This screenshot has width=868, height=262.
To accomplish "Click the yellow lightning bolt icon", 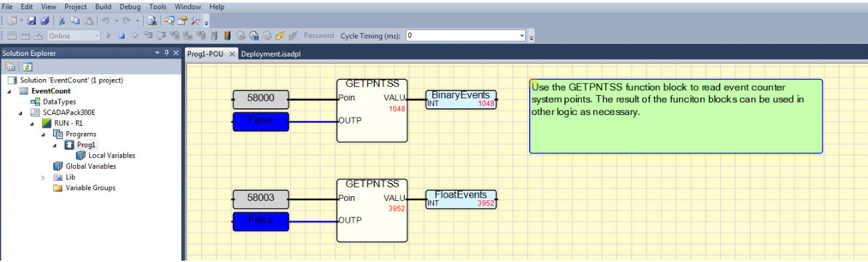I will pos(280,36).
